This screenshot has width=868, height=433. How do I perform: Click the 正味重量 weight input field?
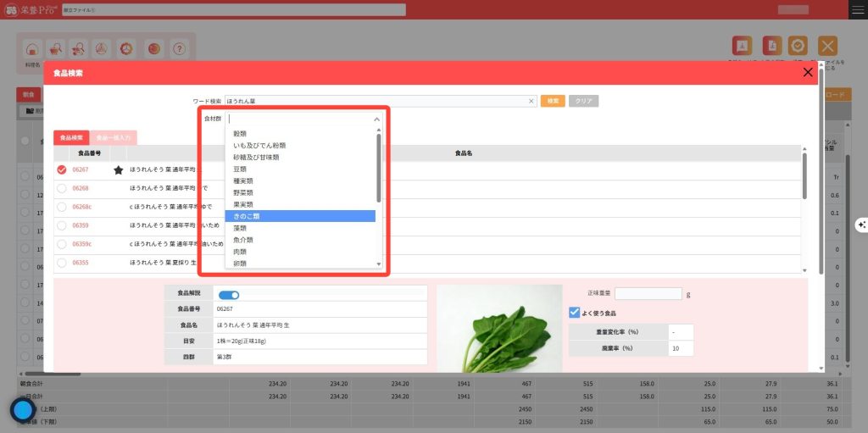tap(648, 294)
